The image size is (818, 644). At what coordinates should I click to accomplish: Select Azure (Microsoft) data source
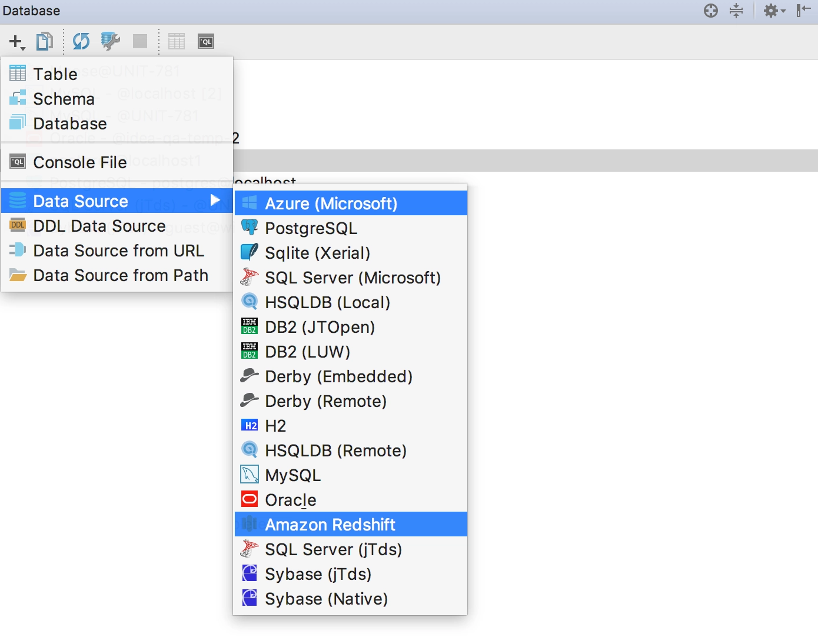(351, 203)
